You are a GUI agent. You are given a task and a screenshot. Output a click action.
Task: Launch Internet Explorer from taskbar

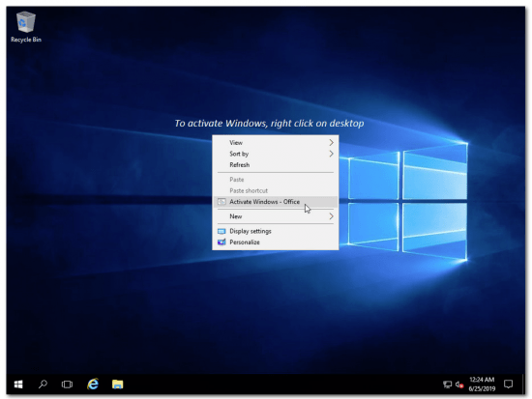[93, 385]
